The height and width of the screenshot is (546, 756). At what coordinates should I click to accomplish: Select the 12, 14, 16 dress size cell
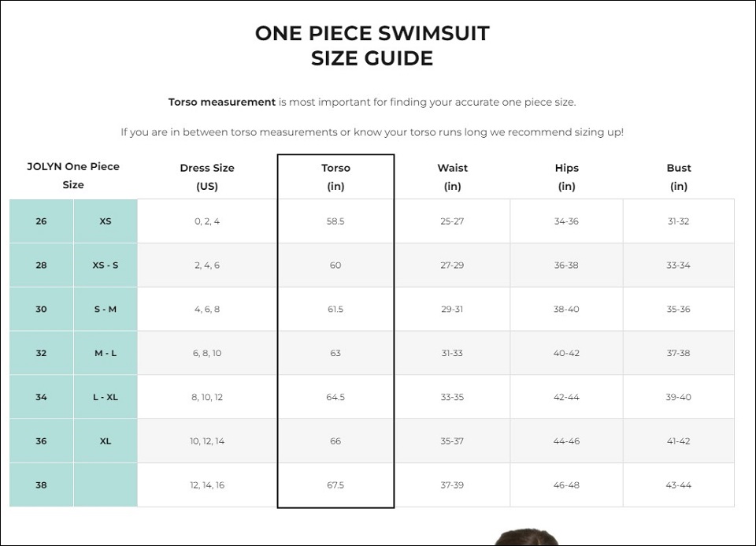pos(207,485)
